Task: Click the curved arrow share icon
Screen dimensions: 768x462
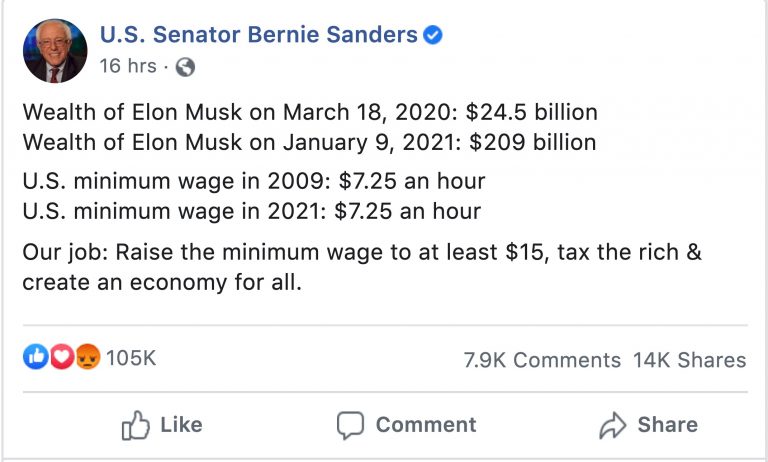Action: [613, 425]
